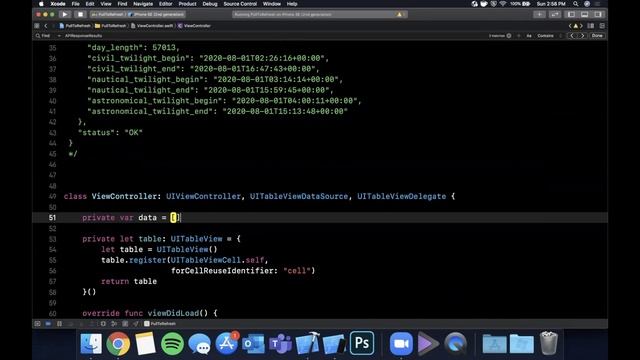Open Trash from the Dock
This screenshot has width=640, height=360.
pos(549,343)
